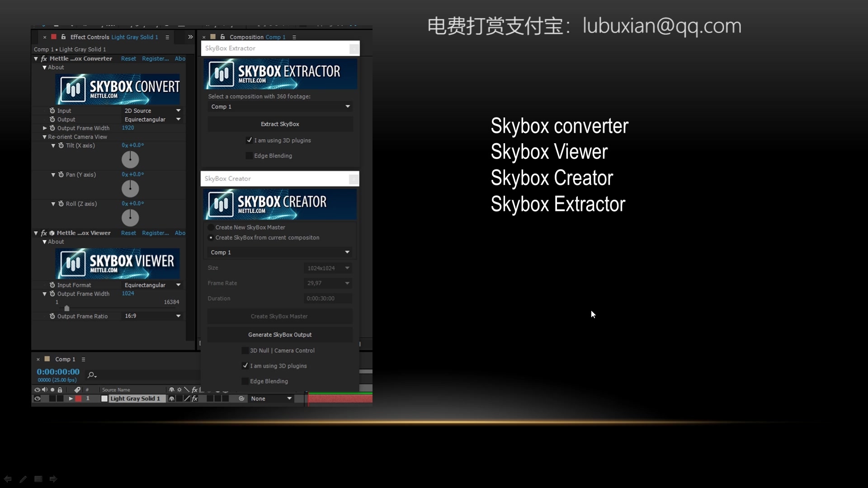The height and width of the screenshot is (488, 868).
Task: Toggle the Input stopwatch in Converter effect
Action: (52, 111)
